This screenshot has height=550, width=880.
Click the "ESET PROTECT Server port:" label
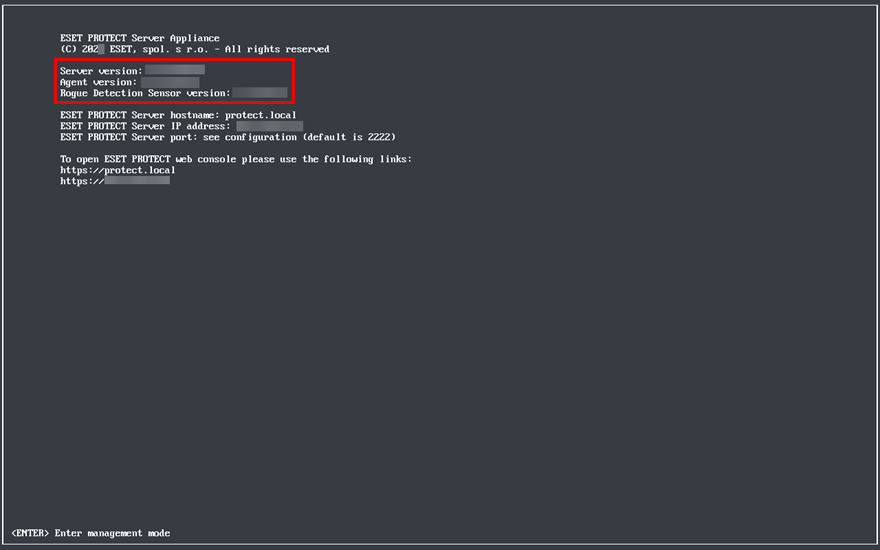pyautogui.click(x=128, y=137)
